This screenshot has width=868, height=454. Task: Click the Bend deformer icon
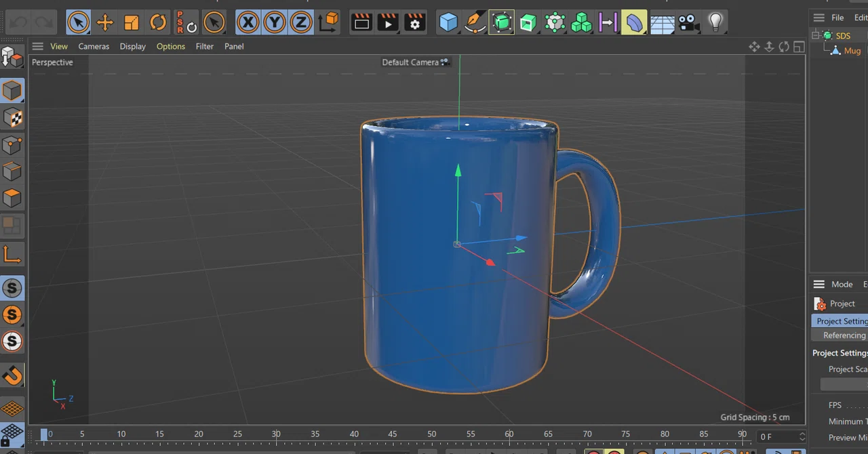634,22
